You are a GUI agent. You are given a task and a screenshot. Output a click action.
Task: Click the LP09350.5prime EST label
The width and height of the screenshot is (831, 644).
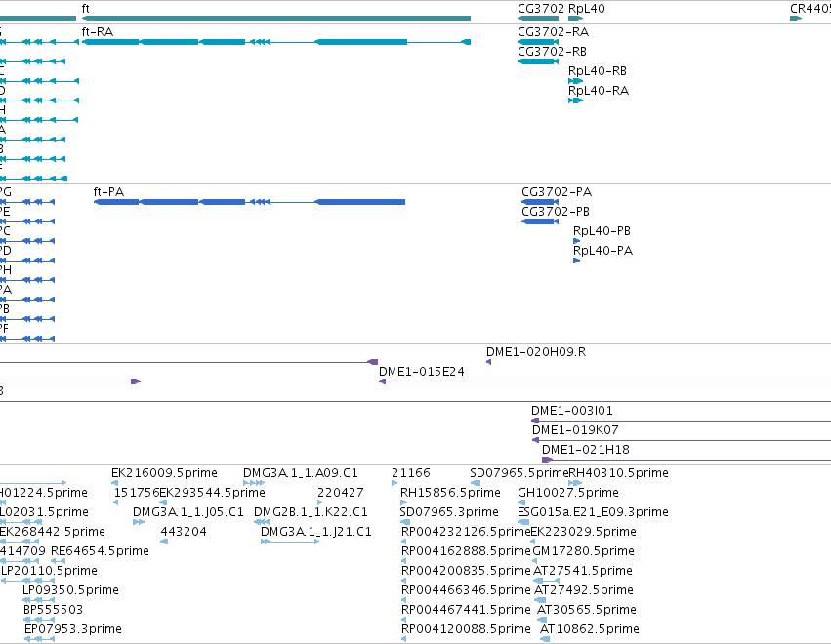[70, 590]
